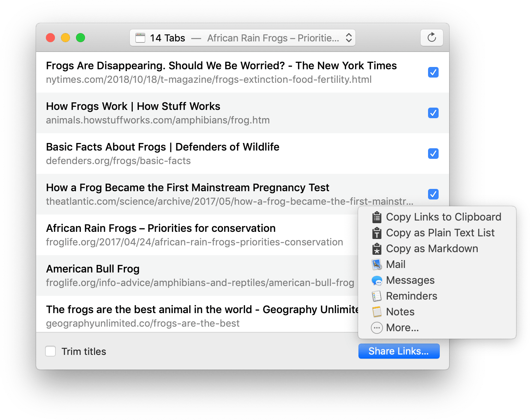Click the Trim titles label text
530x420 pixels.
84,352
